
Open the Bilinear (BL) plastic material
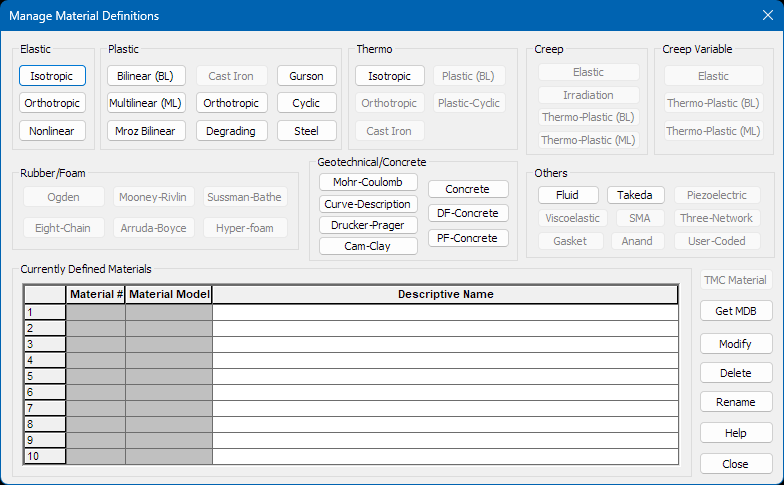[146, 76]
